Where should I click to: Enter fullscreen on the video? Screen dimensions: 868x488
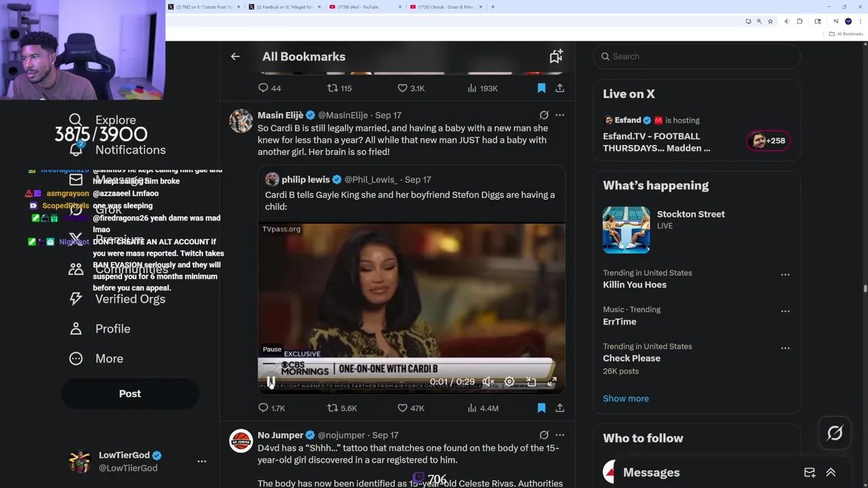tap(552, 382)
